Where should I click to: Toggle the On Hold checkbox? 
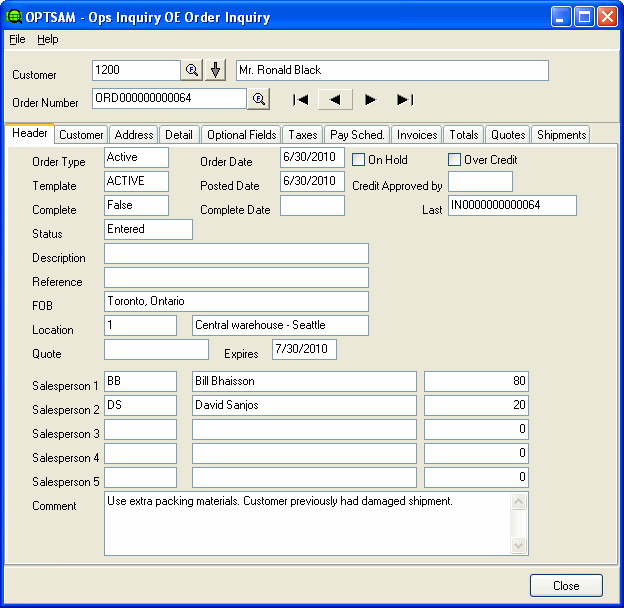click(359, 160)
